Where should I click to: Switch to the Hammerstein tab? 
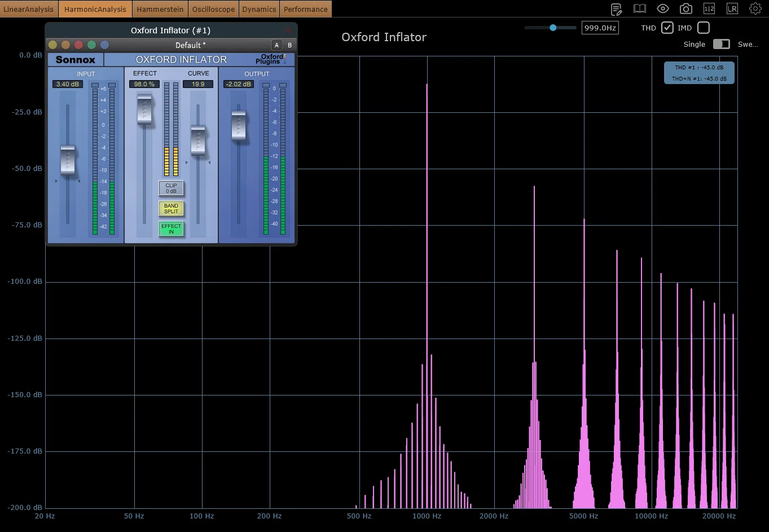[160, 9]
